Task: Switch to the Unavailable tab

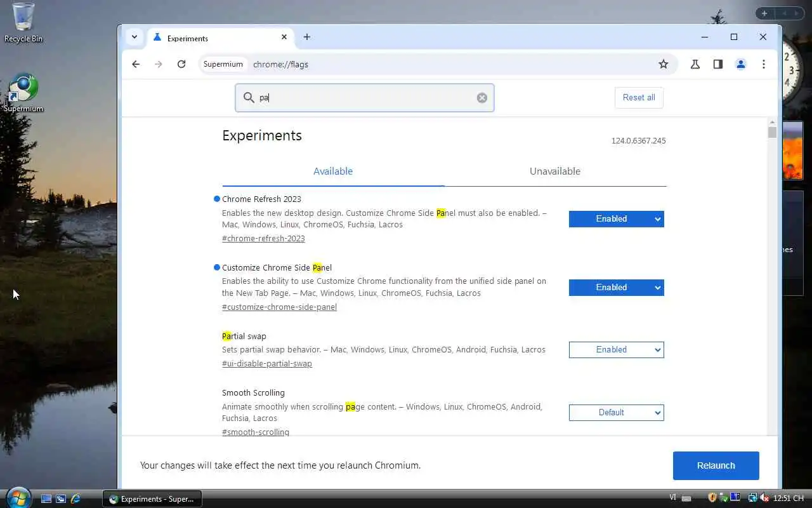Action: pyautogui.click(x=555, y=171)
